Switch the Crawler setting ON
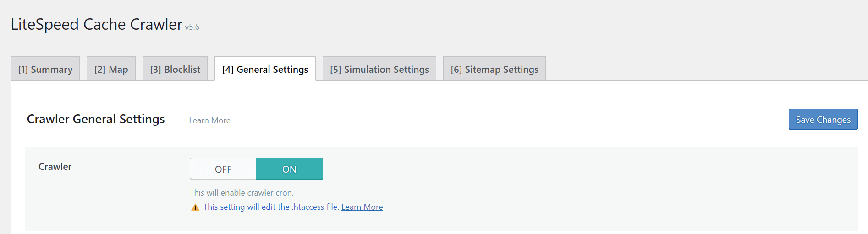 click(x=289, y=169)
